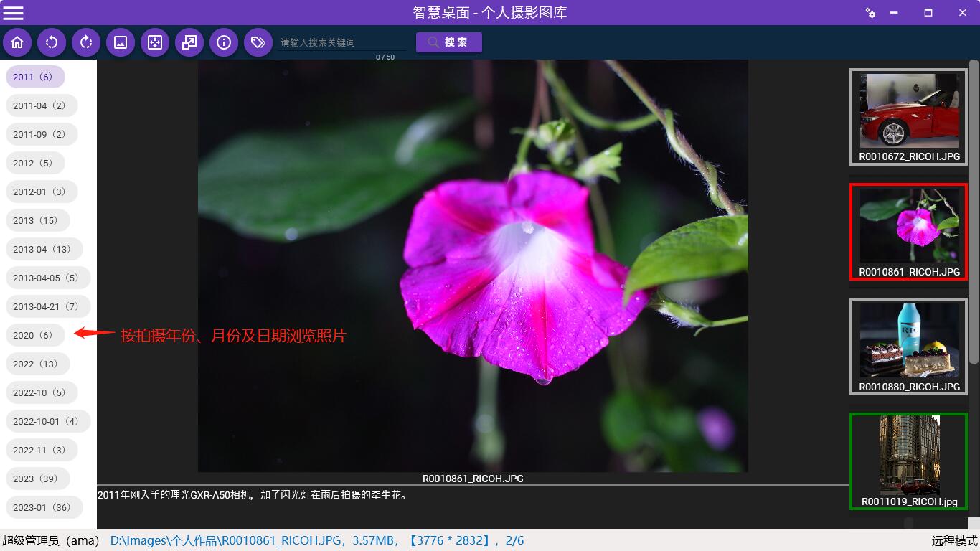Select the 2013-04 (13) month filter

[43, 249]
